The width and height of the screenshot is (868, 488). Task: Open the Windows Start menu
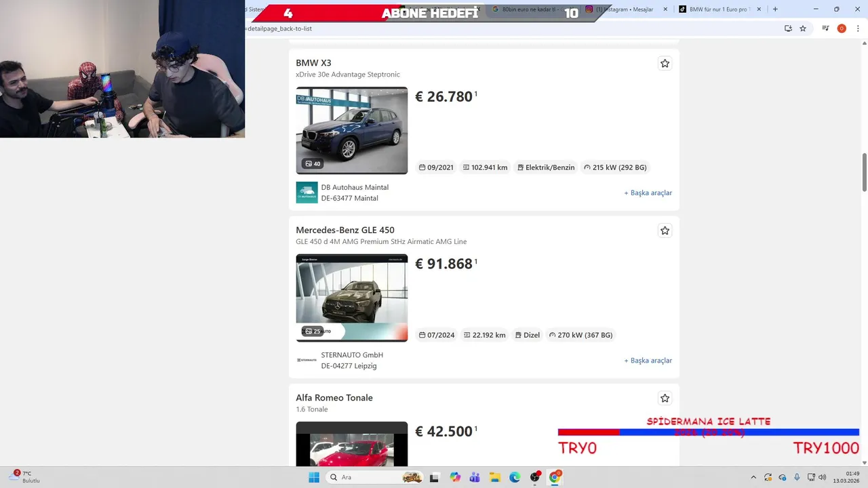[314, 477]
